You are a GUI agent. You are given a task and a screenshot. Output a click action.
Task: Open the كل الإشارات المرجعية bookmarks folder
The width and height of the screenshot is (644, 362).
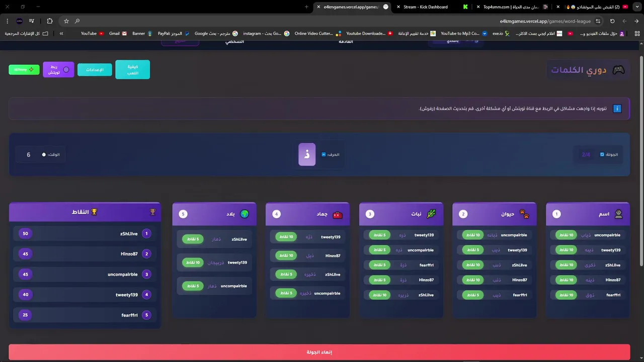[x=27, y=34]
